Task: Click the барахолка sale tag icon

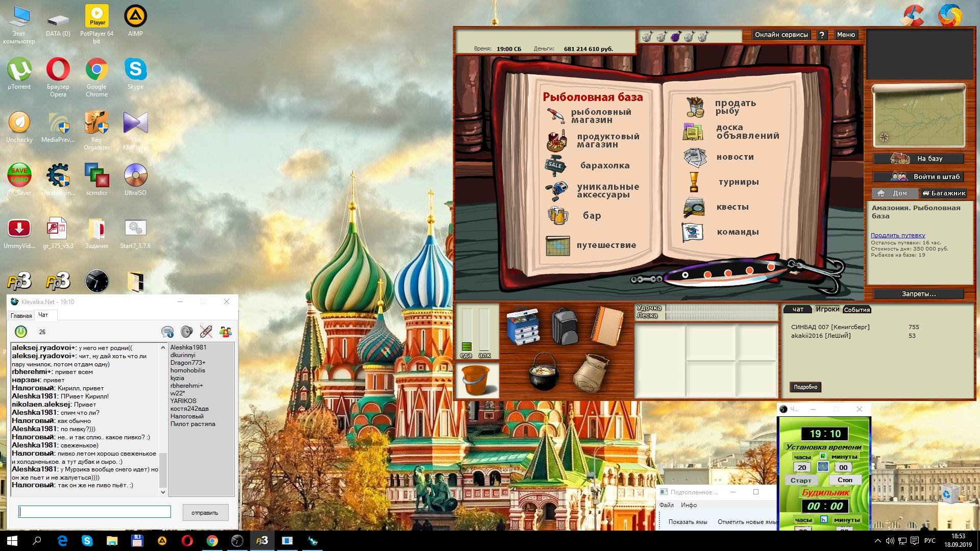Action: tap(556, 165)
